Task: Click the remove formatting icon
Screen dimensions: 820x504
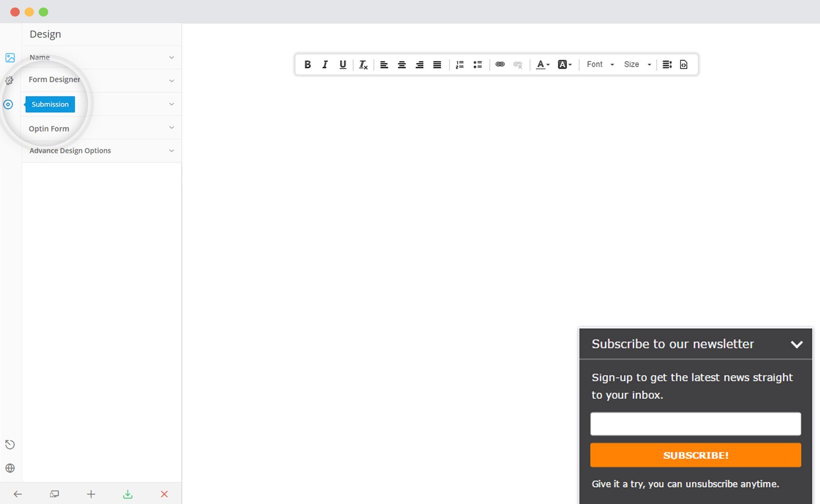Action: click(x=363, y=64)
